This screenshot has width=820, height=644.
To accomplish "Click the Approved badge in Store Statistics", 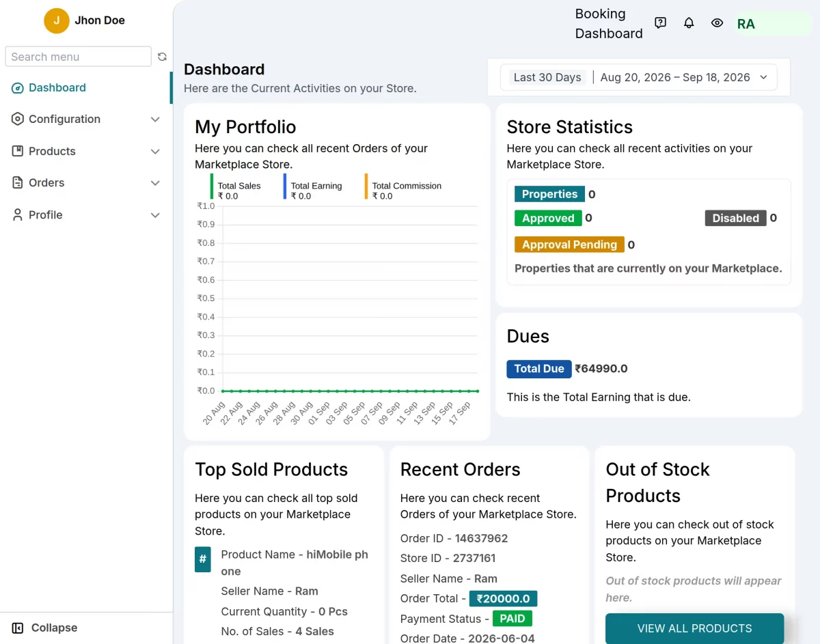I will (548, 218).
